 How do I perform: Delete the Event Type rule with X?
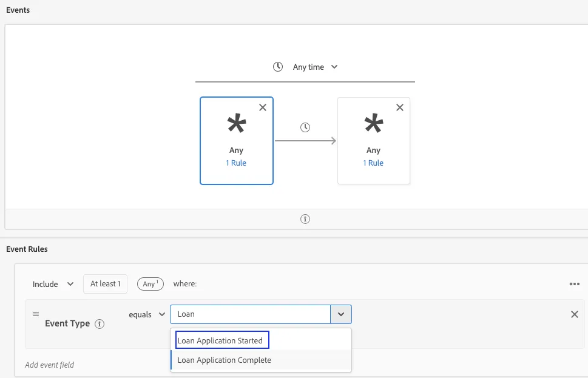click(575, 314)
